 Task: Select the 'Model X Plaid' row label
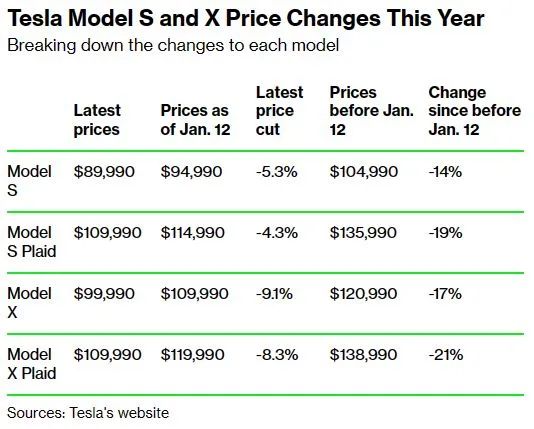pos(32,364)
